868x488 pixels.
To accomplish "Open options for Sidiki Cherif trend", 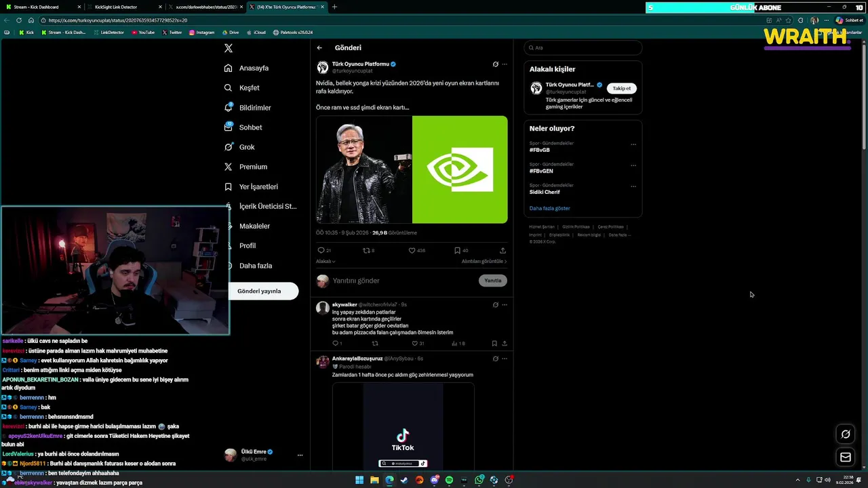I will tap(633, 186).
